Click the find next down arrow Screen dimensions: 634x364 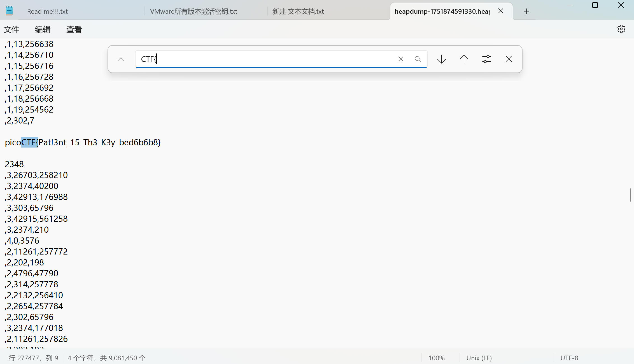tap(442, 59)
